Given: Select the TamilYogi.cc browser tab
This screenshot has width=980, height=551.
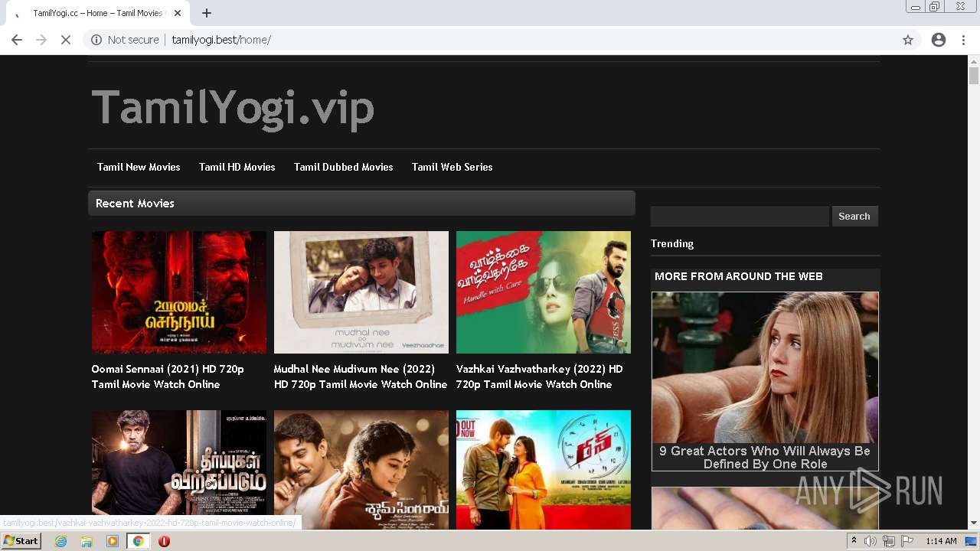Looking at the screenshot, I should [96, 13].
